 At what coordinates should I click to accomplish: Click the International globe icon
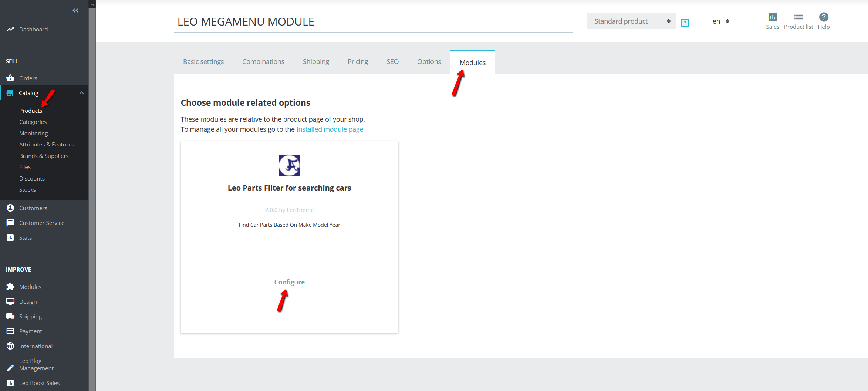[10, 346]
